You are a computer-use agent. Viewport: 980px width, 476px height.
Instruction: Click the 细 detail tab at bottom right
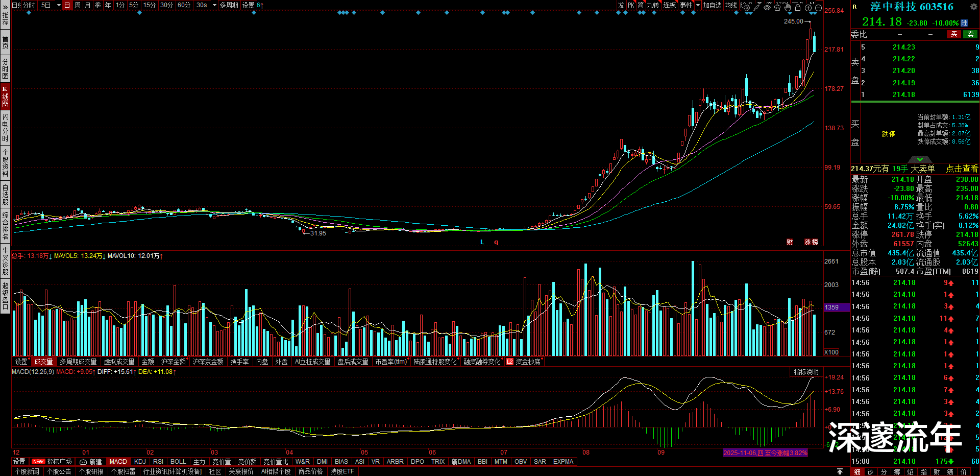(857, 472)
